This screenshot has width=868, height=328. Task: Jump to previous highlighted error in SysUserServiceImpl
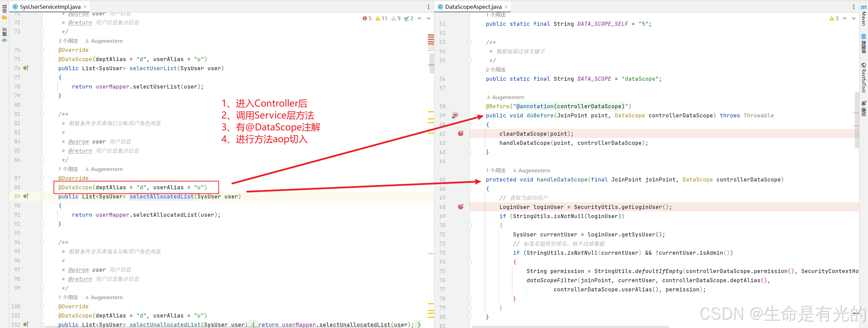[419, 18]
